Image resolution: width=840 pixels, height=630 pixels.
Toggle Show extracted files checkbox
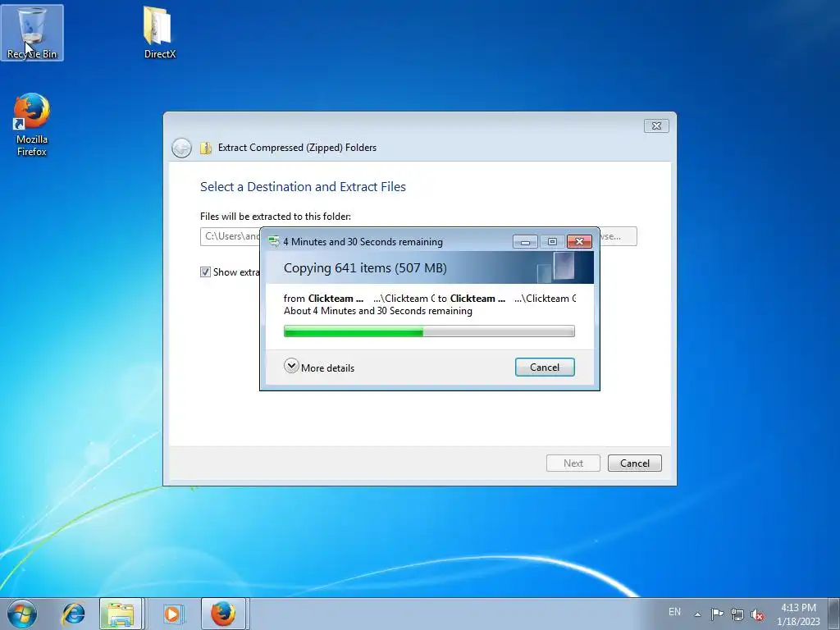[x=205, y=272]
